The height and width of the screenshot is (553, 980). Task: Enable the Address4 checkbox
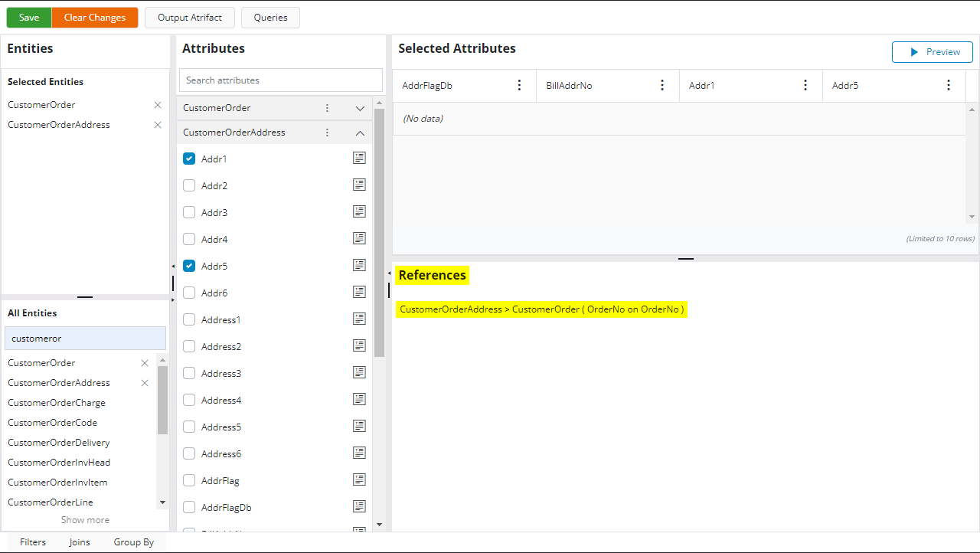coord(189,400)
